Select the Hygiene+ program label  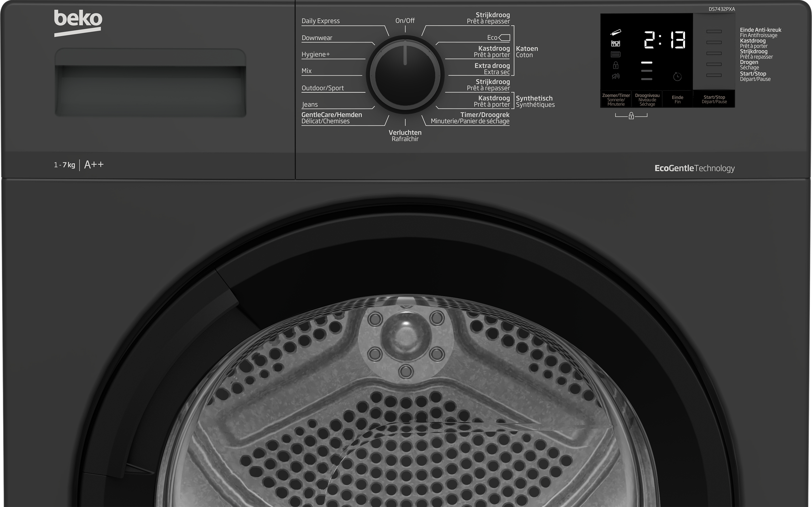tap(315, 54)
